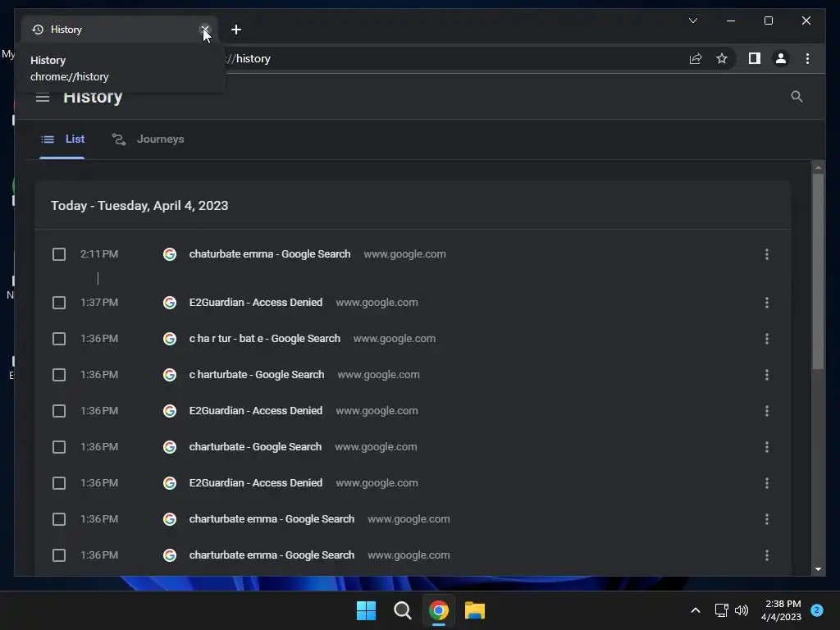
Task: Check the E2Guardian entry below 'charturbate - Google Search'
Action: point(59,483)
